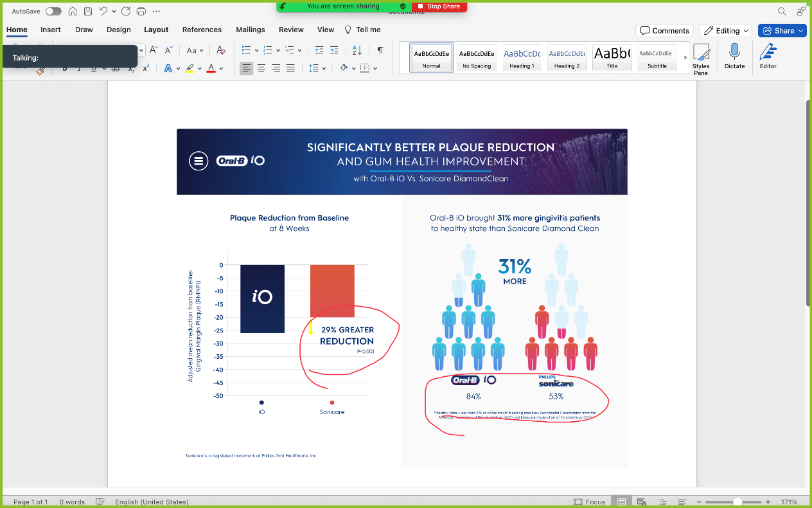Screen dimensions: 812x508
Task: Toggle superscript formatting
Action: click(x=146, y=68)
